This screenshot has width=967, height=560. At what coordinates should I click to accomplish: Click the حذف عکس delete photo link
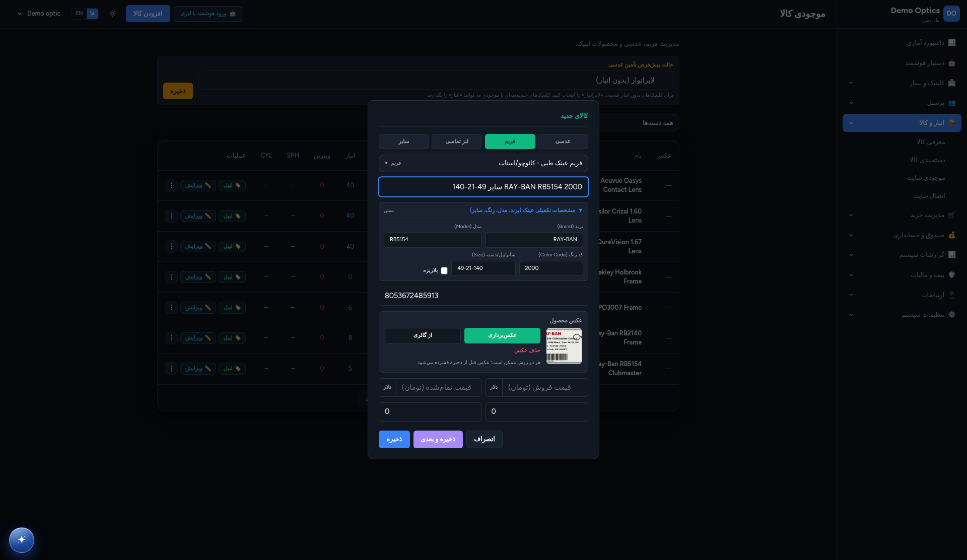pyautogui.click(x=527, y=351)
